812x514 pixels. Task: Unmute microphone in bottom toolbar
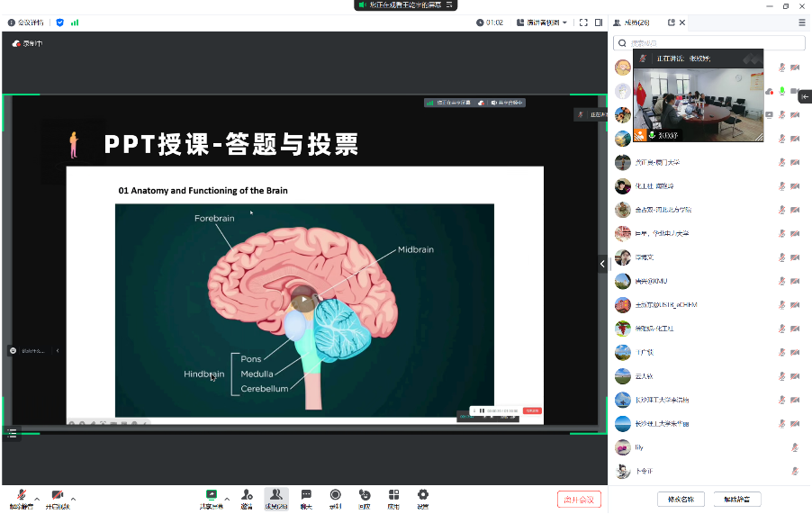[21, 496]
